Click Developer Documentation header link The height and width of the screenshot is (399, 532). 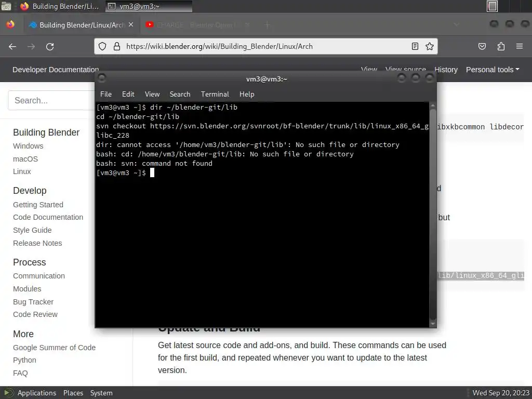point(56,70)
